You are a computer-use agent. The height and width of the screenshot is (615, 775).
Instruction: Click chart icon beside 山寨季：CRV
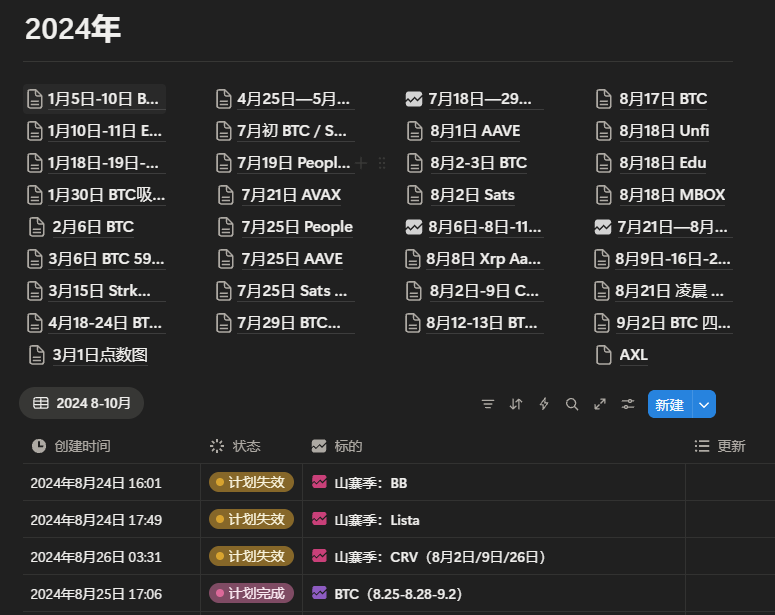point(319,556)
